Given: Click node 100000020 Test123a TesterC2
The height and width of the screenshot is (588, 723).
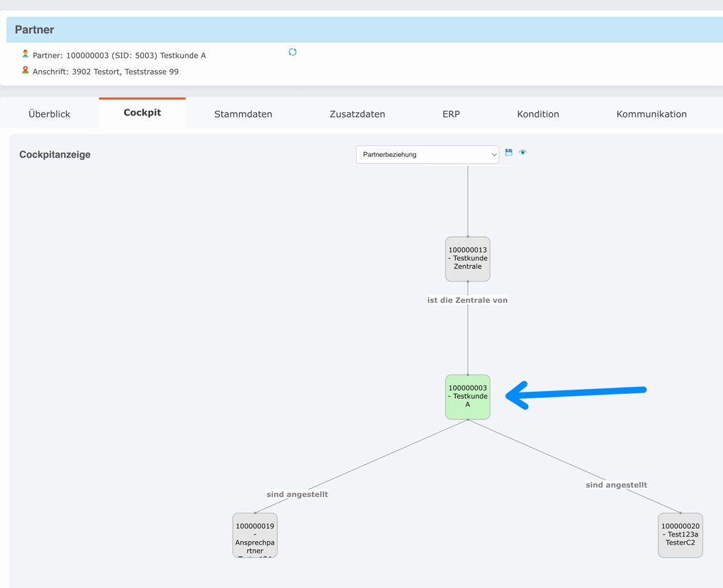Looking at the screenshot, I should click(x=680, y=535).
